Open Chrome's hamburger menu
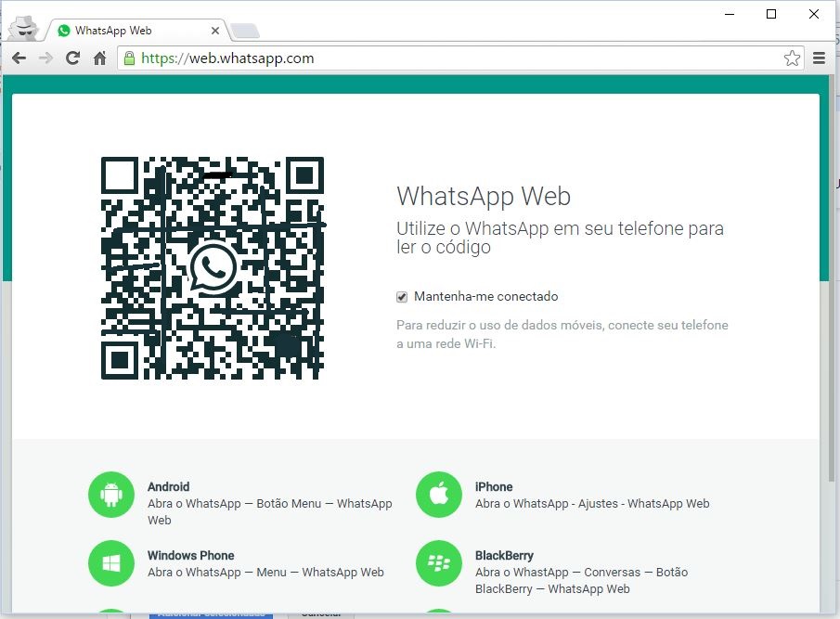Screen dimensions: 840x619 tap(820, 58)
